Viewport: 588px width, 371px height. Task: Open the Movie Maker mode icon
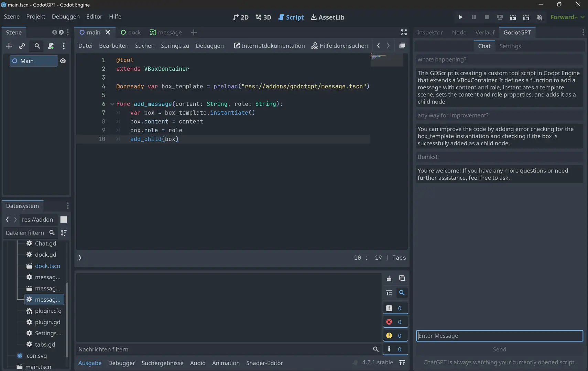(539, 17)
